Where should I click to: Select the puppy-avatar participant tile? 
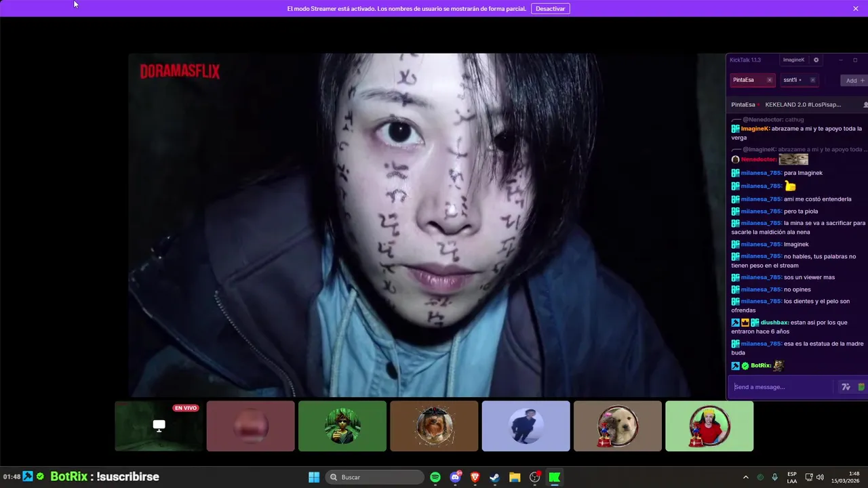click(x=618, y=426)
